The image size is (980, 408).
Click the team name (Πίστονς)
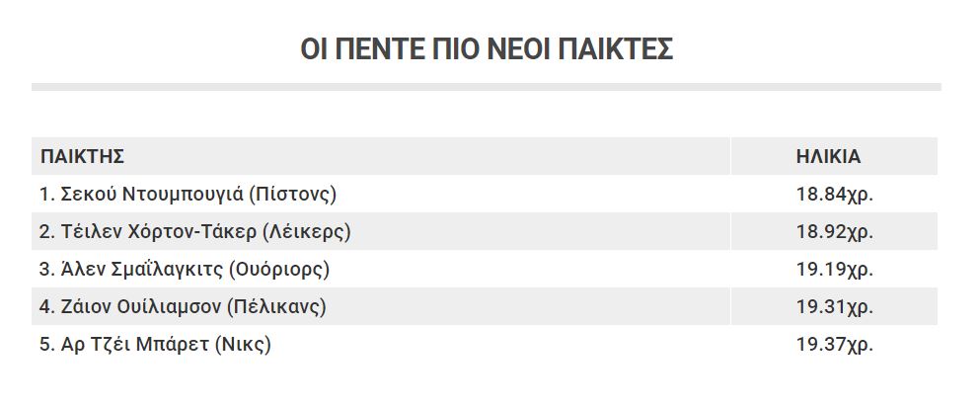pyautogui.click(x=292, y=195)
